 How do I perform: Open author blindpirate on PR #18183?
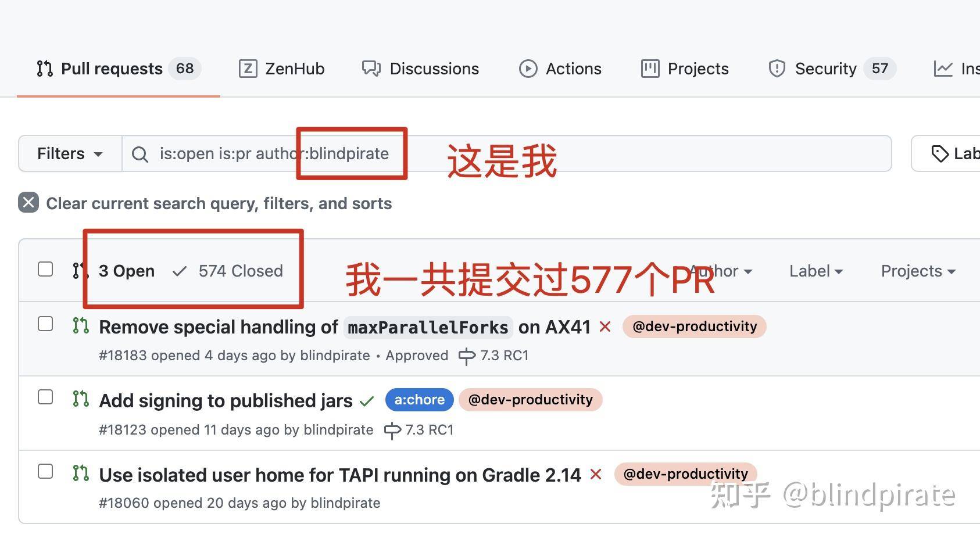pyautogui.click(x=335, y=356)
